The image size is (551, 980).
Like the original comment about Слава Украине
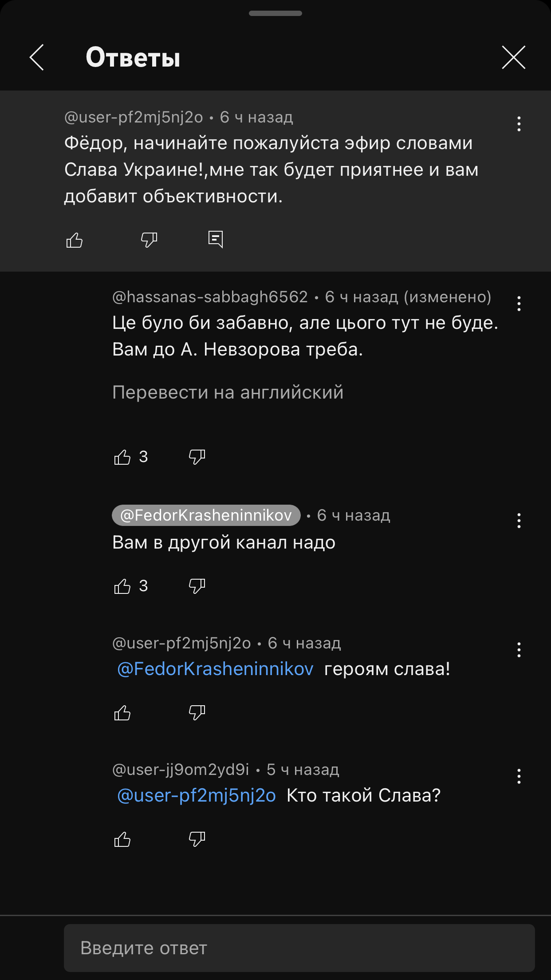75,240
